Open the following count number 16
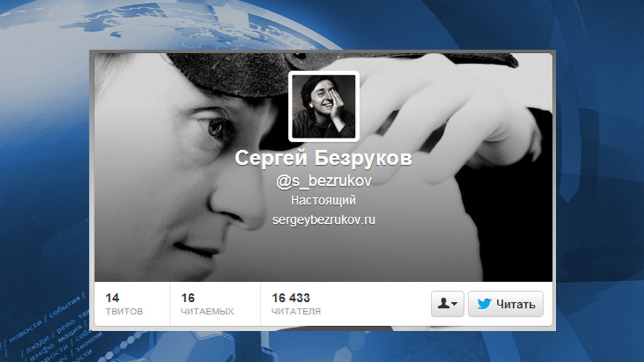Screen dimensions: 644x362 (x=187, y=298)
